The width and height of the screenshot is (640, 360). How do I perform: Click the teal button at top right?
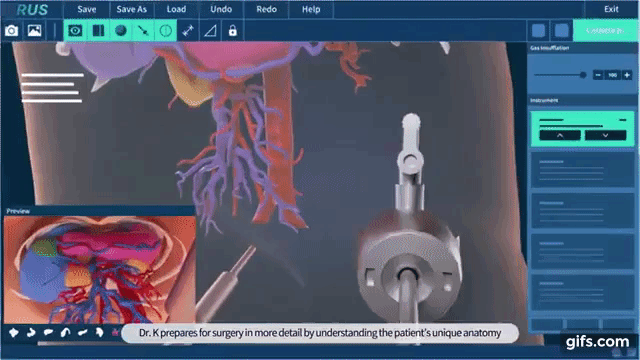pyautogui.click(x=605, y=31)
